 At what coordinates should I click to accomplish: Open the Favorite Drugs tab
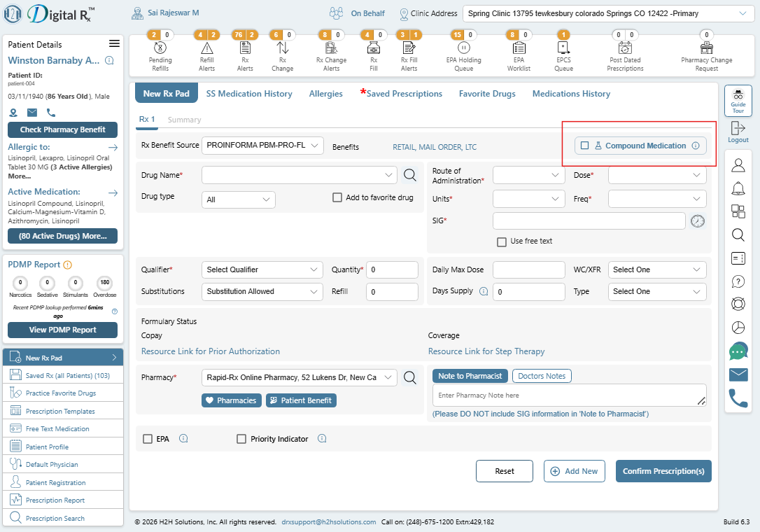click(487, 94)
